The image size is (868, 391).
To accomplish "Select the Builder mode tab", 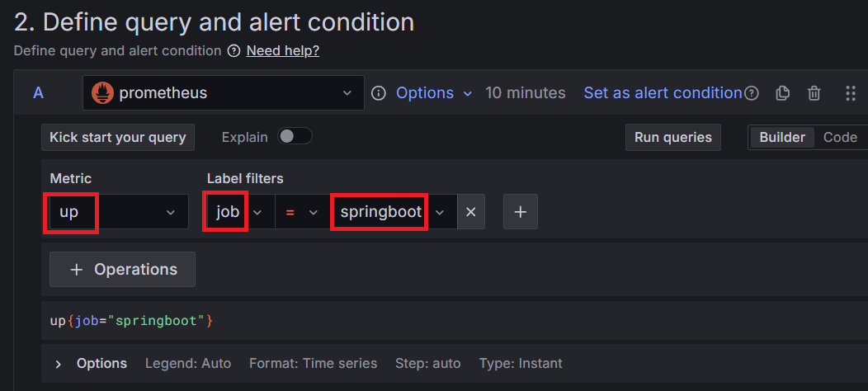I will pos(781,138).
